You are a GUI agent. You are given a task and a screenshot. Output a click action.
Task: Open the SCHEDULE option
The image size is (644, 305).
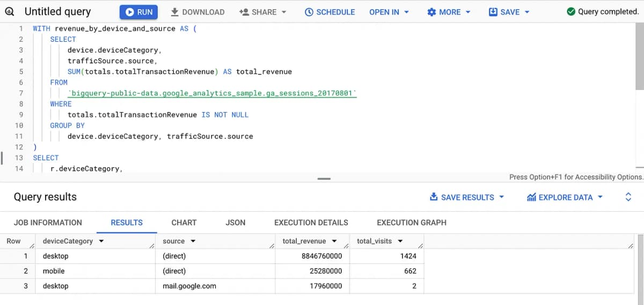pos(330,12)
